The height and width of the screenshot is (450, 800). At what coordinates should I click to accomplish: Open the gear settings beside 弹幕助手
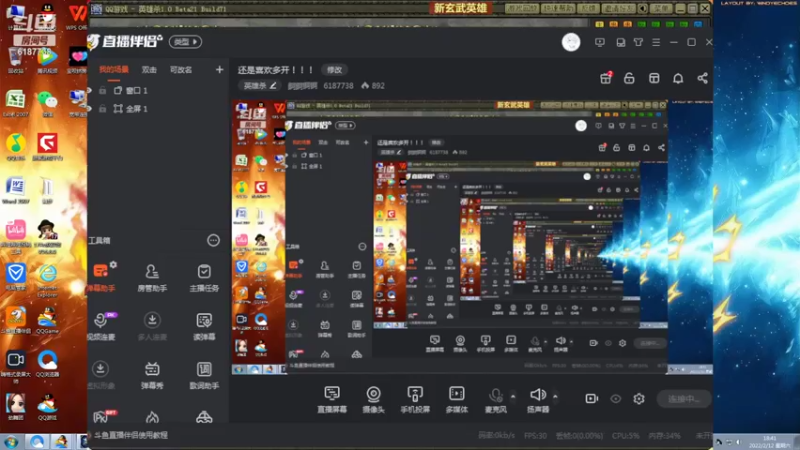[x=113, y=264]
